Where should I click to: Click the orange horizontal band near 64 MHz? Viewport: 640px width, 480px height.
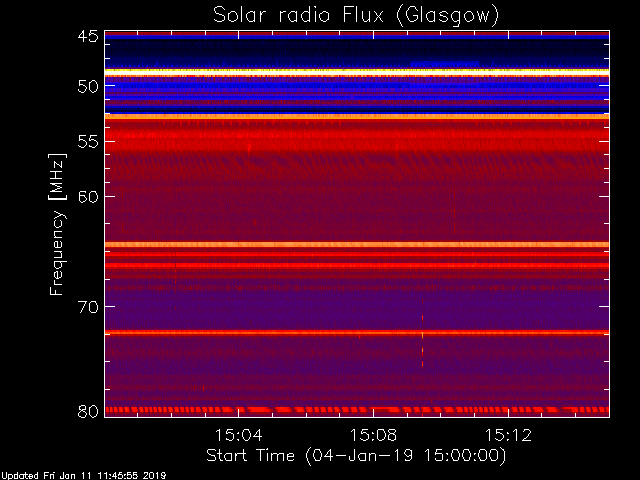pos(357,245)
